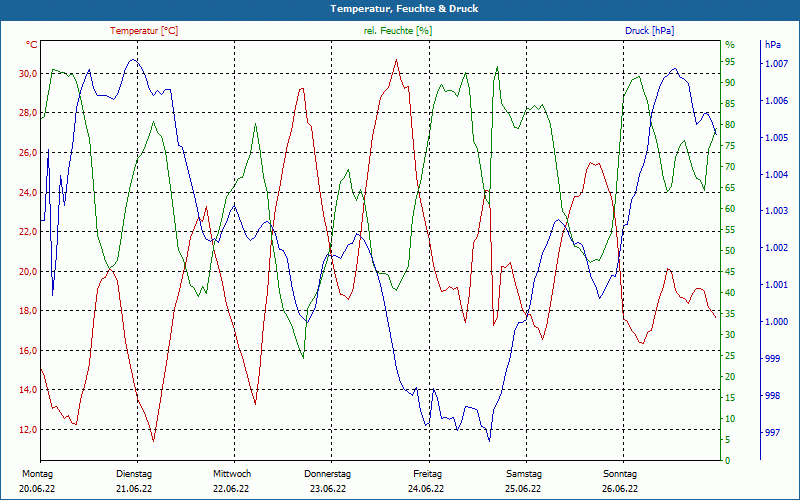Click the red '°C' axis unit label

pyautogui.click(x=32, y=45)
